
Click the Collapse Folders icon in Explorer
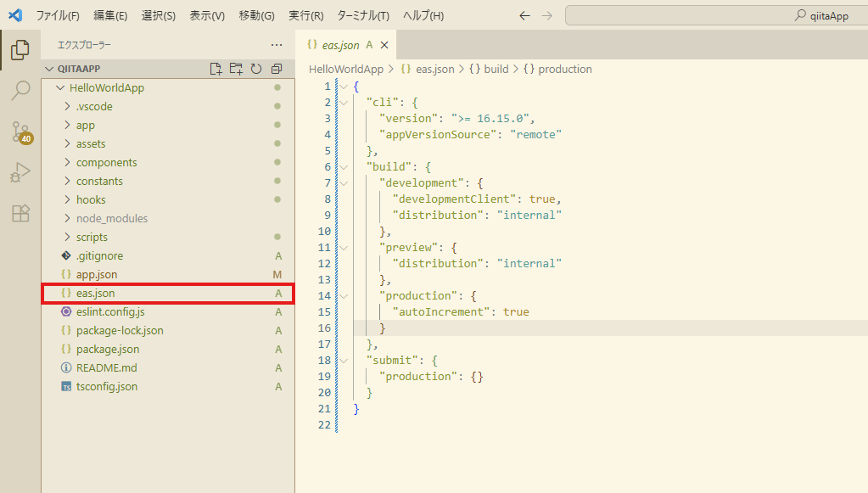coord(276,68)
